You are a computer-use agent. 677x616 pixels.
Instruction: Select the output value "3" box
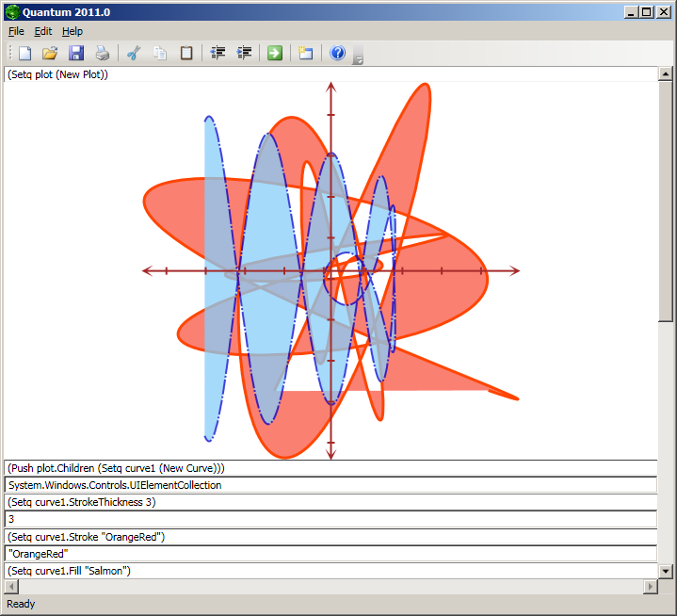(x=330, y=519)
